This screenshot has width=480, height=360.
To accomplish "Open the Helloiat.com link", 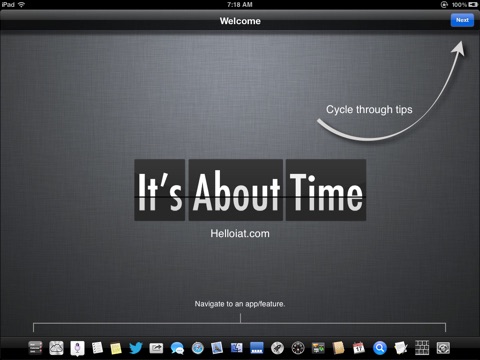I will 240,233.
